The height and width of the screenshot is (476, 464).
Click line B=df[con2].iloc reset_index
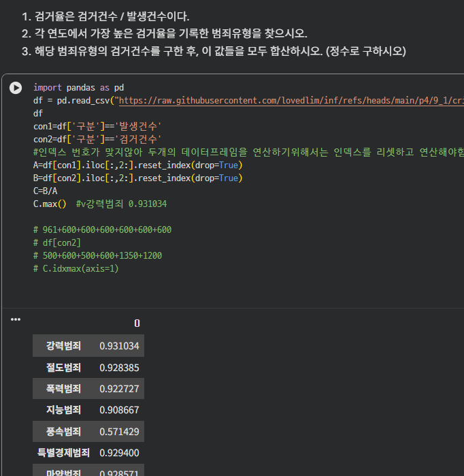click(x=138, y=178)
